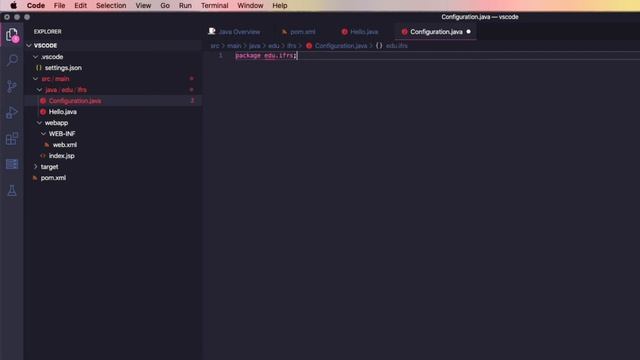Open web.xml from the explorer
The height and width of the screenshot is (360, 640).
65,145
